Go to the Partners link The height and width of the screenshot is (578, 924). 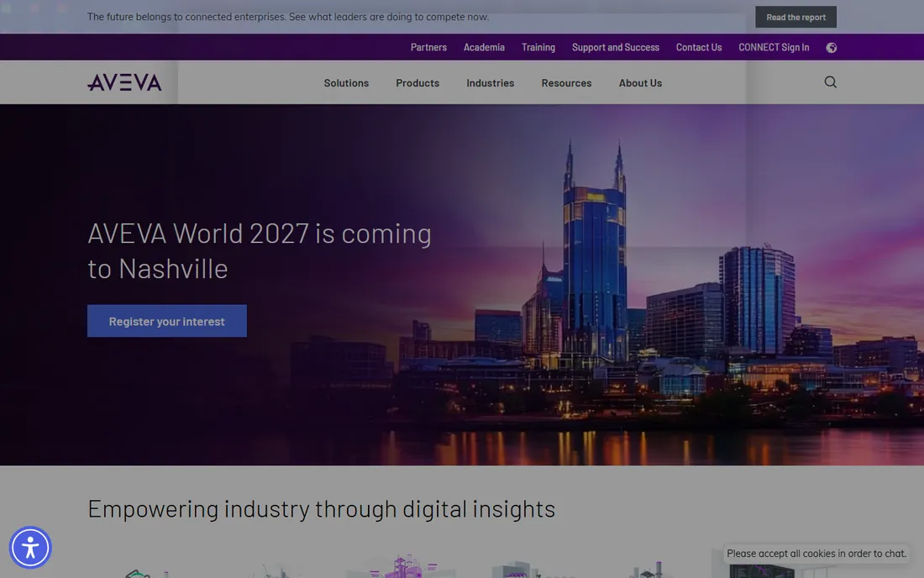click(x=428, y=47)
